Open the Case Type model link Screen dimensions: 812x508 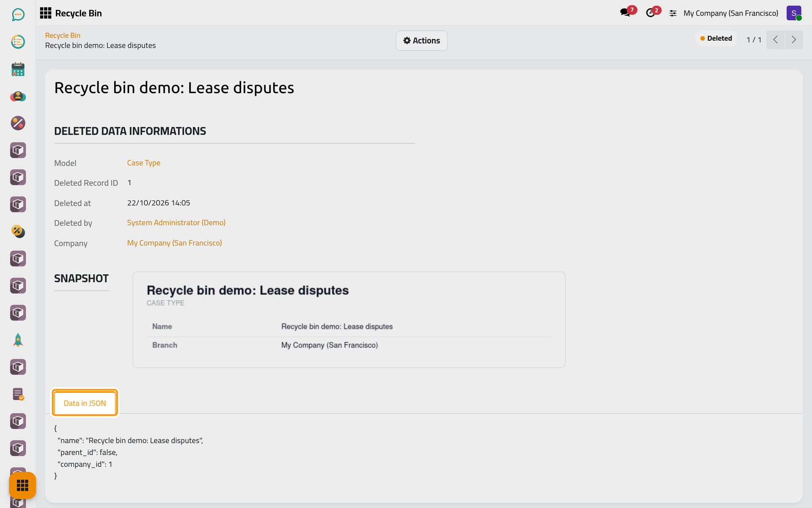[144, 163]
